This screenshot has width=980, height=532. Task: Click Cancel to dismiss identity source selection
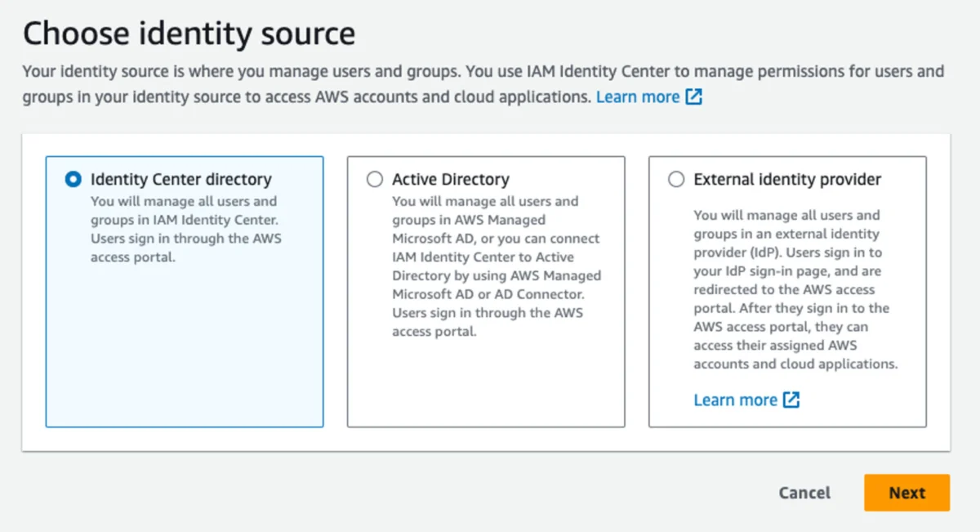pos(804,493)
